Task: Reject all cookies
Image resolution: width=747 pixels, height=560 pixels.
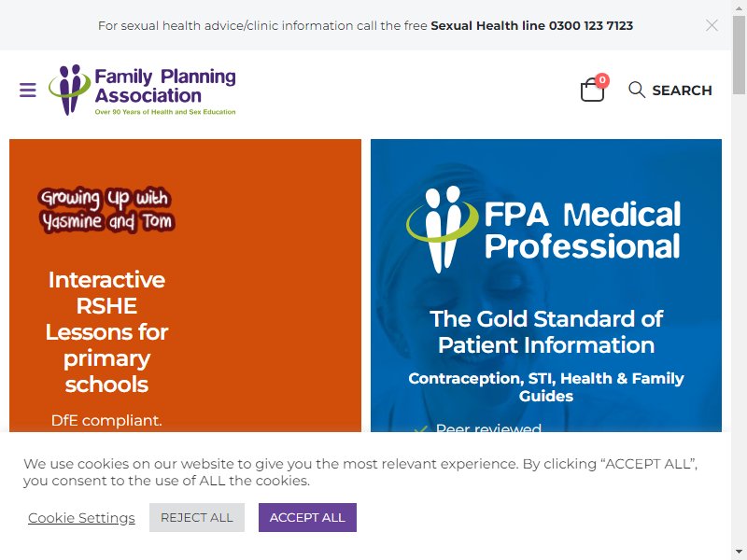Action: [x=197, y=518]
